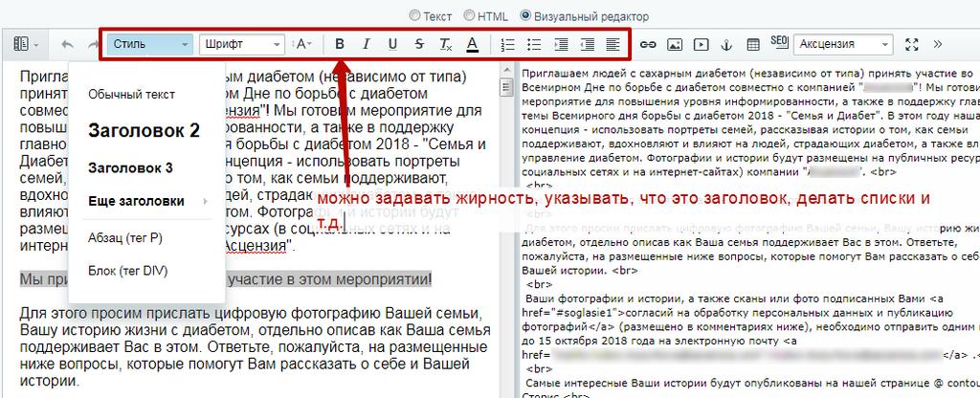The width and height of the screenshot is (980, 398).
Task: Increase paragraph indent
Action: pos(561,44)
